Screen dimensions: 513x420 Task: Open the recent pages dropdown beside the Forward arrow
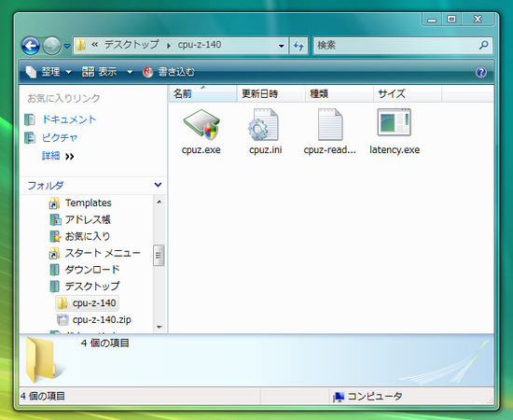coord(67,46)
